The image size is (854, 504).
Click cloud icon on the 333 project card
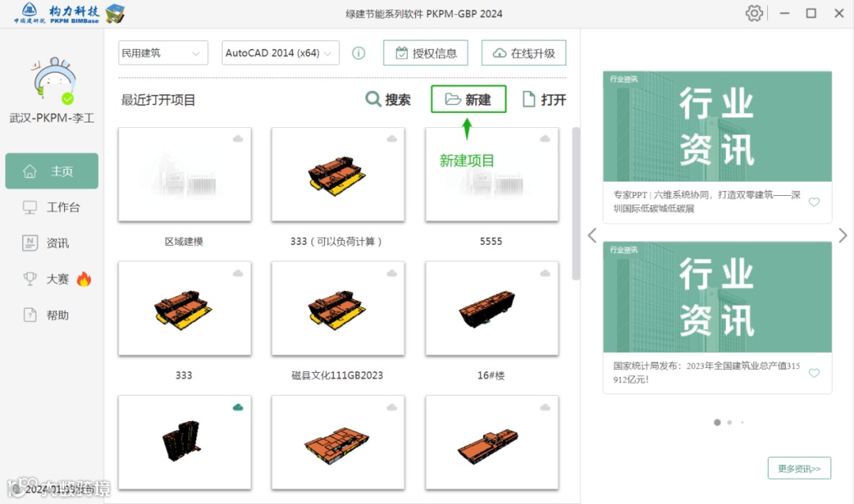pos(238,273)
